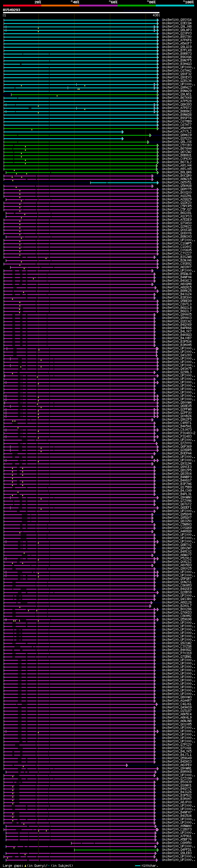This screenshot has width=197, height=868.
Task: Click the cyan ~100% identity legend segment
Action: tap(175, 6)
